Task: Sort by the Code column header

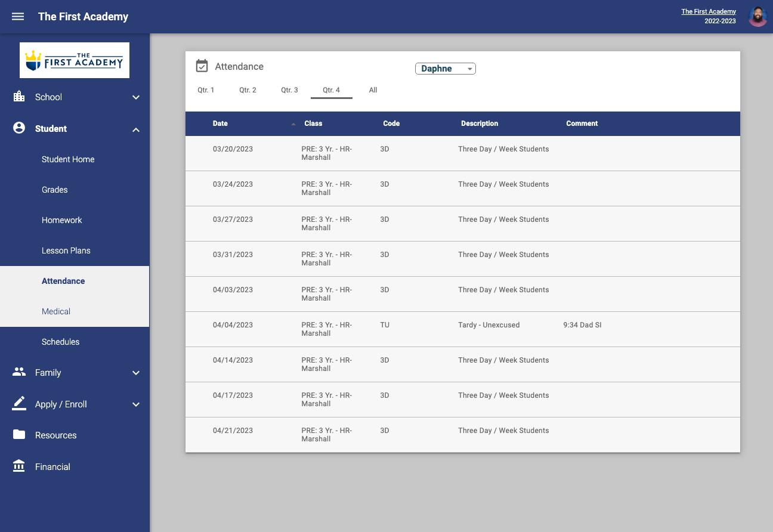Action: point(391,123)
